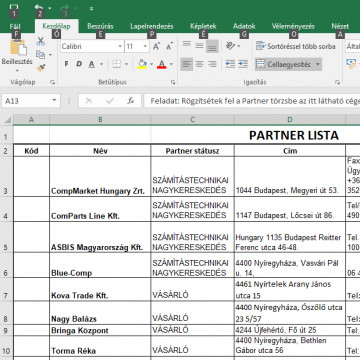Image resolution: width=360 pixels, height=360 pixels.
Task: Click the formula bar confirm checkmark icon
Action: click(x=110, y=101)
